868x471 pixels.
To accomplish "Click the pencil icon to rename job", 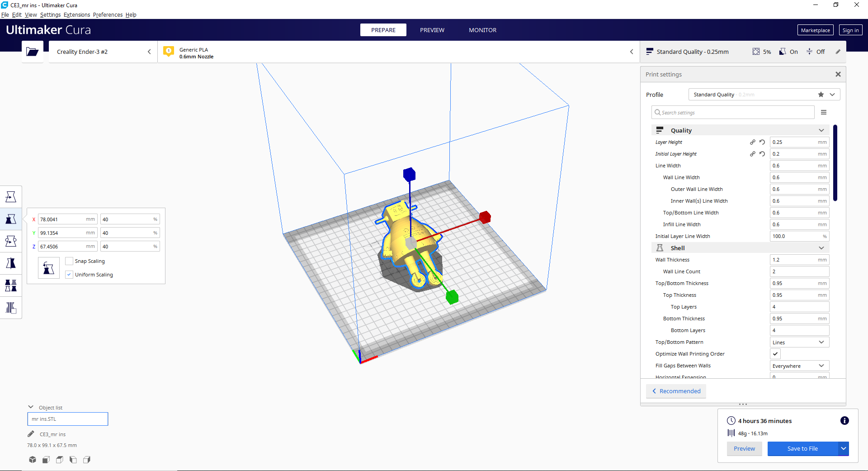I will (x=31, y=434).
